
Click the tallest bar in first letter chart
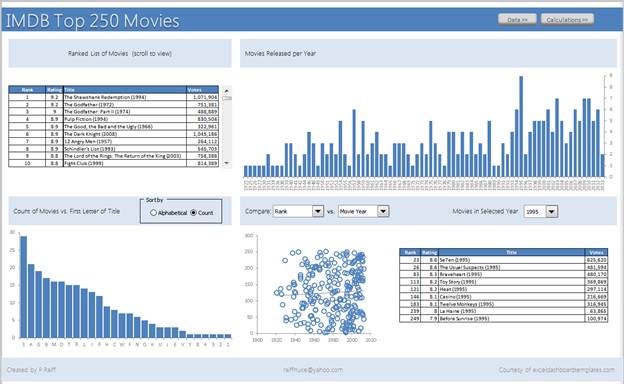click(23, 287)
